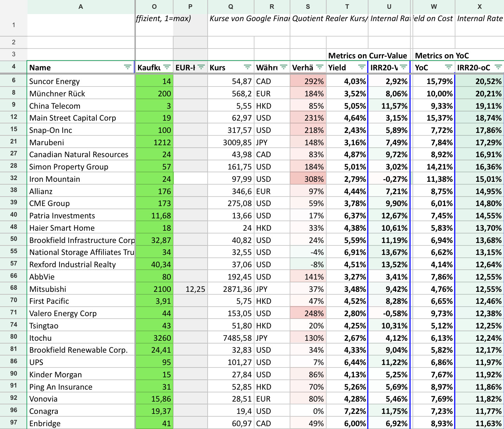Select the 'Suncor Energy' name cell
Viewport: 504px width, 429px height.
point(81,81)
